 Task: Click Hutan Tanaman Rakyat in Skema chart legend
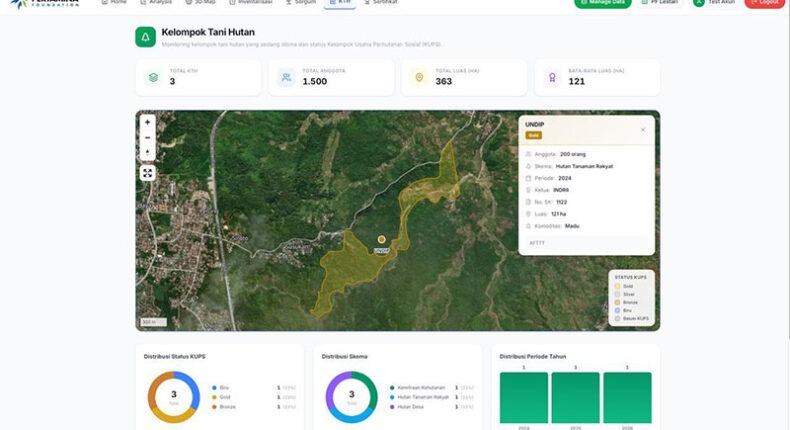[x=432, y=397]
